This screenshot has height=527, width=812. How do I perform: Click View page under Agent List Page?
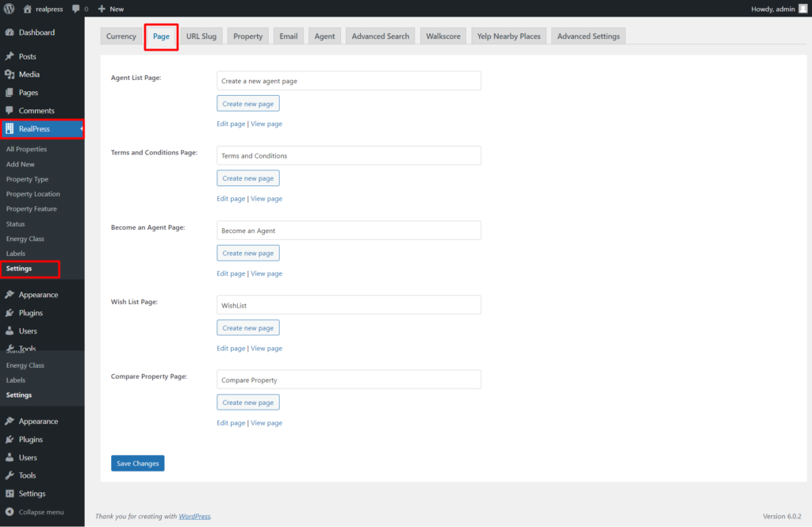[266, 124]
